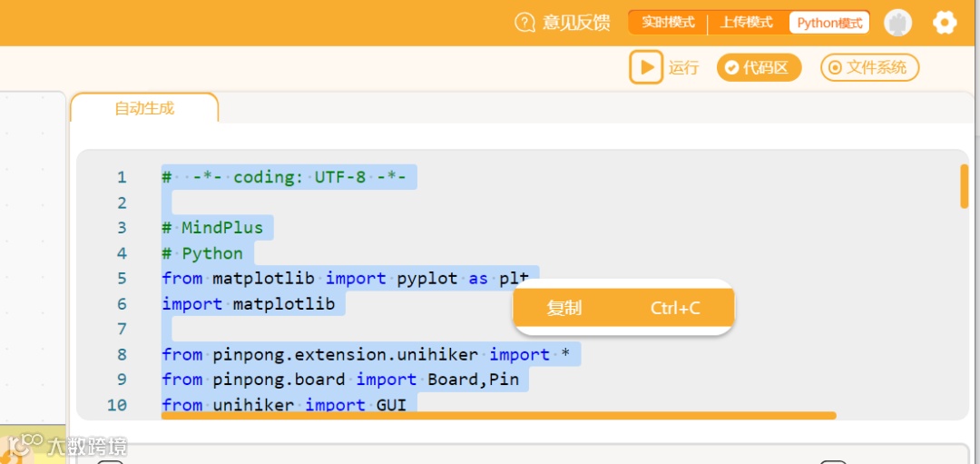The height and width of the screenshot is (464, 980).
Task: Click the feedback question bubble icon
Action: [x=524, y=23]
